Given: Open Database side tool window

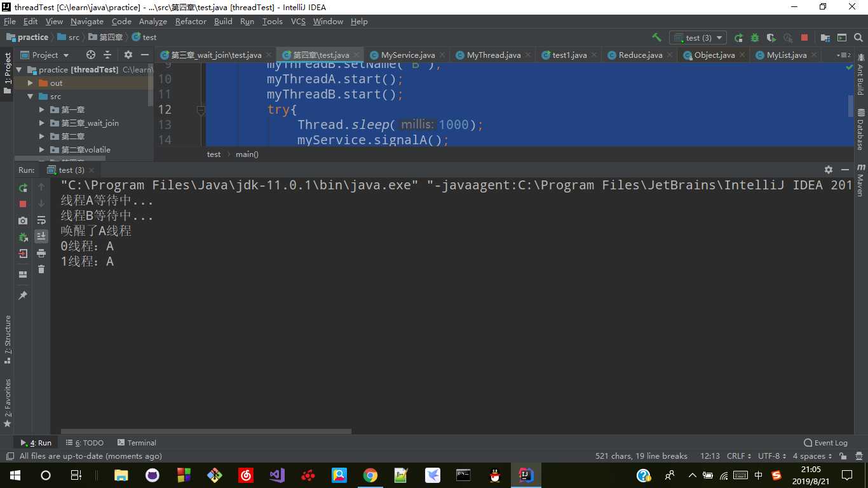Looking at the screenshot, I should (860, 130).
